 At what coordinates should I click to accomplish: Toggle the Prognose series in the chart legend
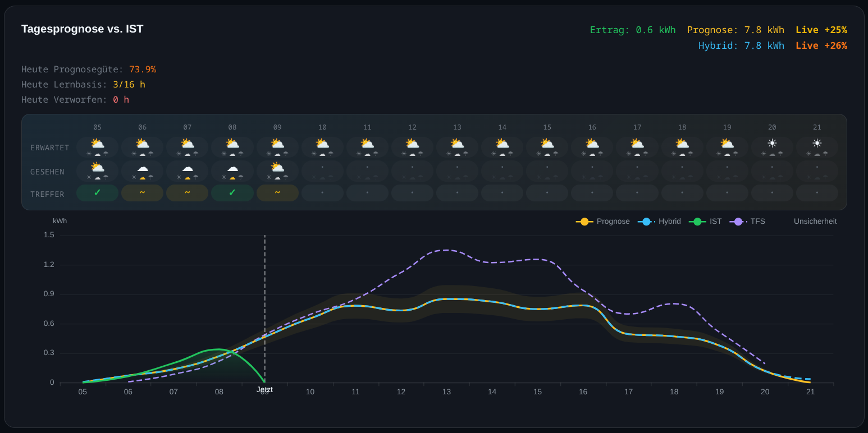coord(603,222)
